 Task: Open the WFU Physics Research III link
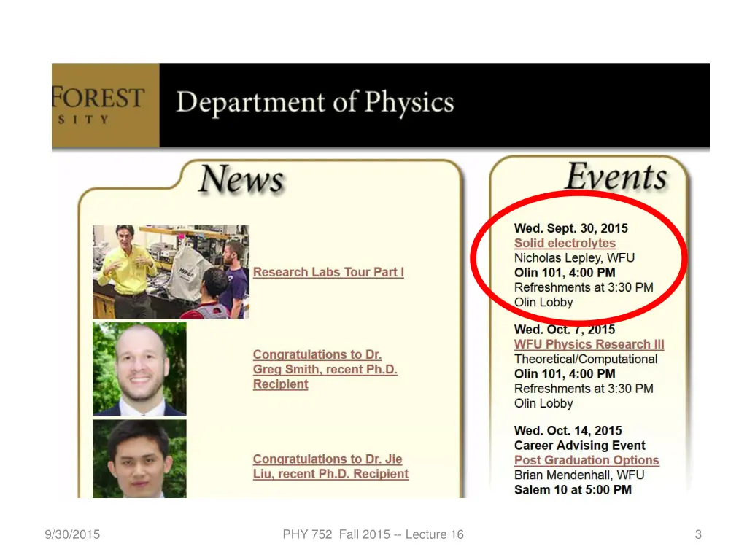point(589,344)
